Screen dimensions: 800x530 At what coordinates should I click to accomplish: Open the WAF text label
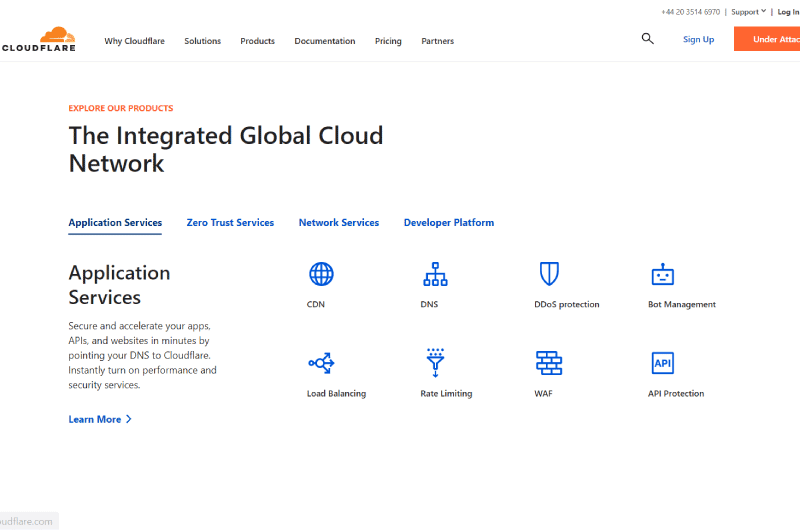tap(543, 393)
